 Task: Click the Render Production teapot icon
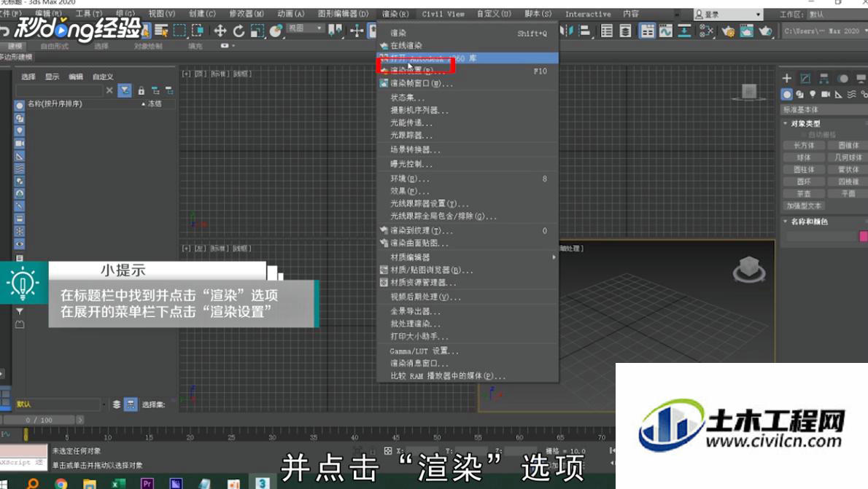tap(765, 31)
